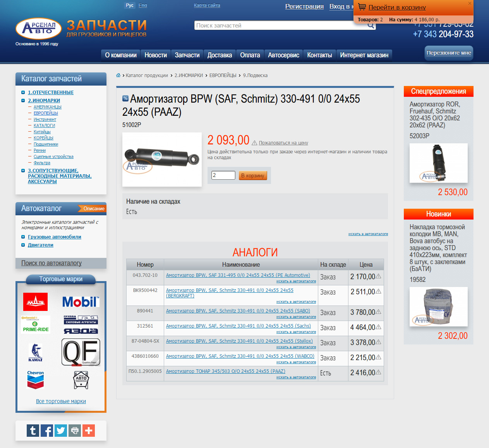Click warning icon next to price 2 170,00
The image size is (489, 448).
click(x=379, y=276)
